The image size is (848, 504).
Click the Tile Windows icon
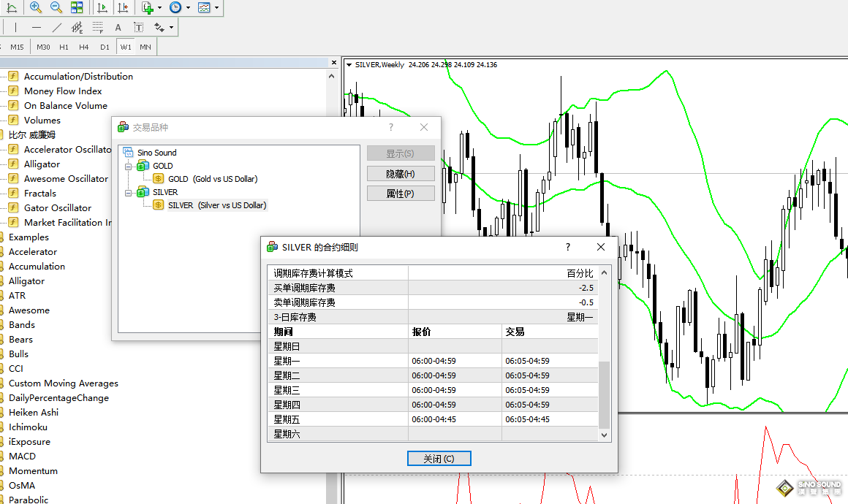tap(77, 8)
